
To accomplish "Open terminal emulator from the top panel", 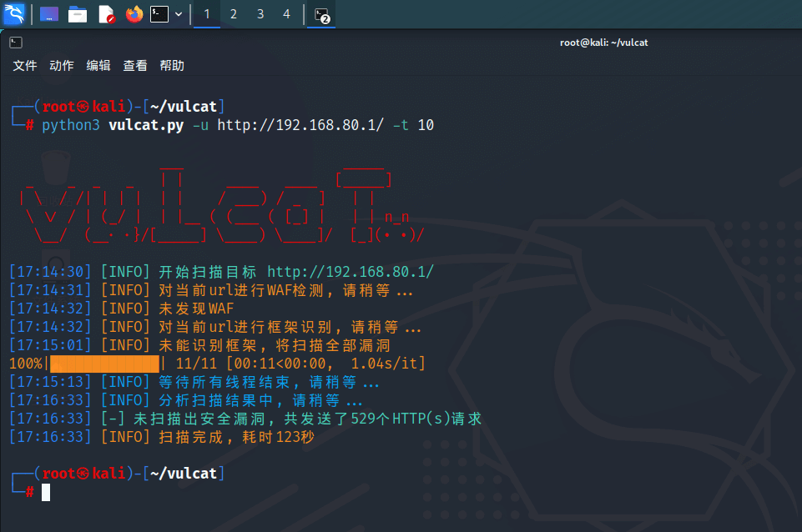I will 159,14.
